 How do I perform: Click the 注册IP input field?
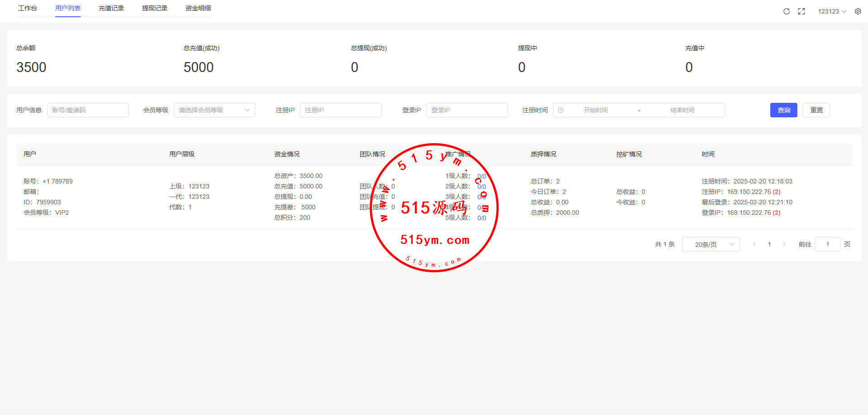[340, 110]
